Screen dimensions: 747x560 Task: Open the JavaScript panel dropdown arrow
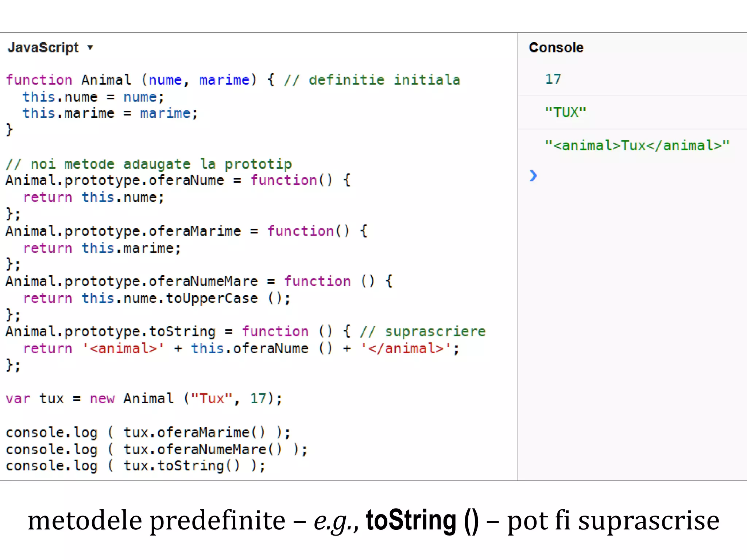point(90,48)
